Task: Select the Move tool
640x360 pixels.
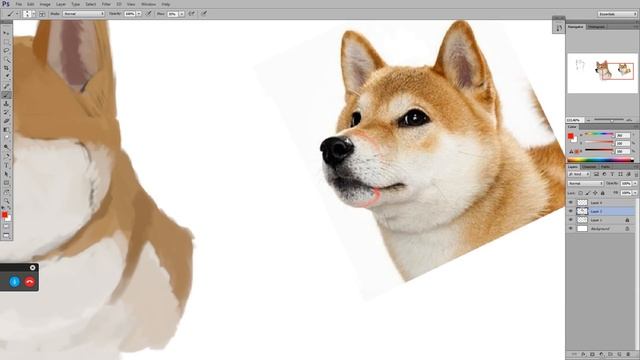Action: [x=6, y=33]
